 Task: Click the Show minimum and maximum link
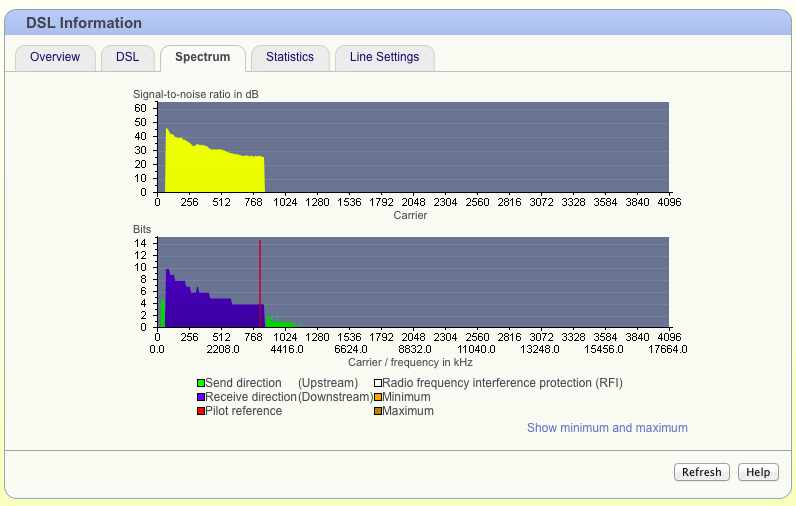pos(607,428)
